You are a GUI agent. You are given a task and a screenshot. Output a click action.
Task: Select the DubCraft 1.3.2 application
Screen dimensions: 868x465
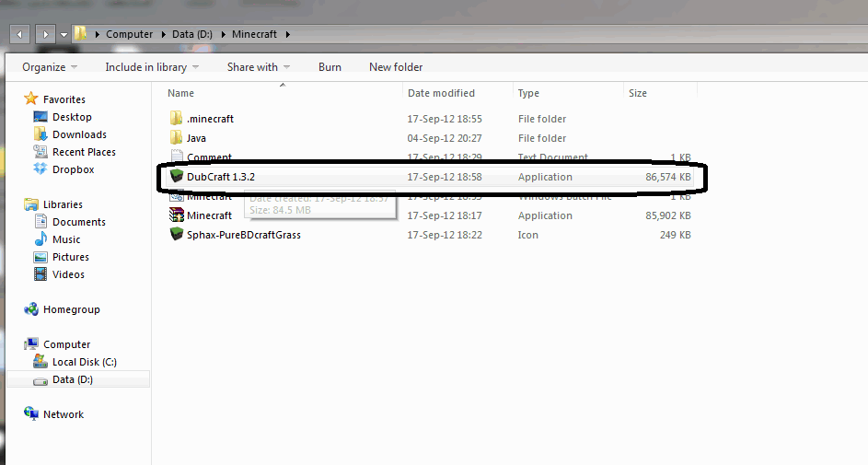(220, 177)
